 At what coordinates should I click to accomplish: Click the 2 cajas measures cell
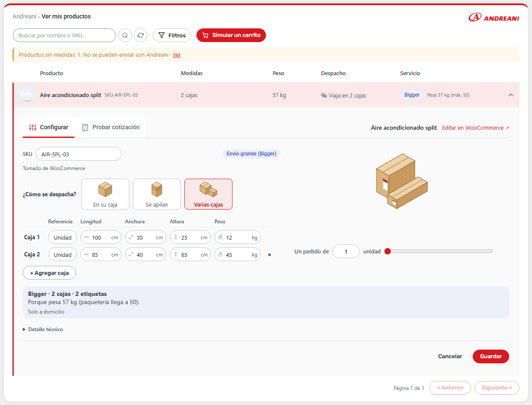[x=189, y=95]
